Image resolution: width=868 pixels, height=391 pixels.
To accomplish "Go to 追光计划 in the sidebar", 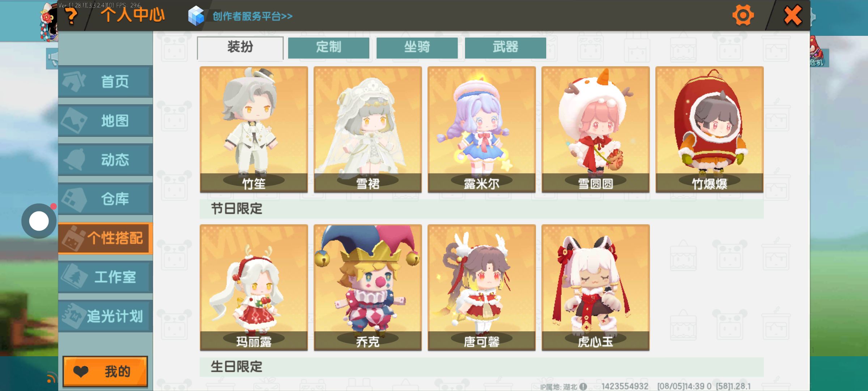I will [x=105, y=316].
